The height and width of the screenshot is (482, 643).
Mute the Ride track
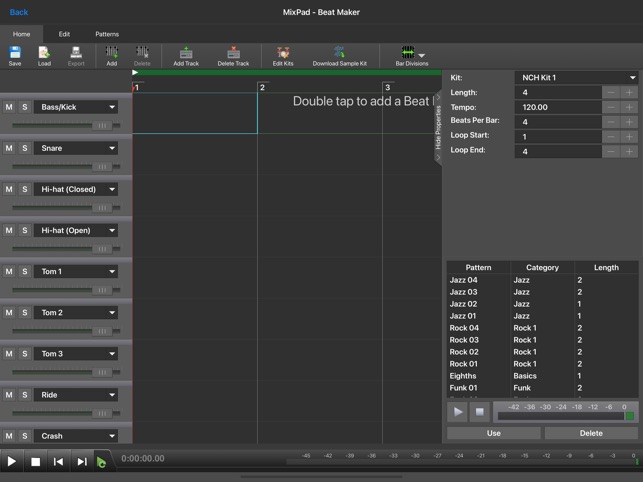(x=9, y=395)
